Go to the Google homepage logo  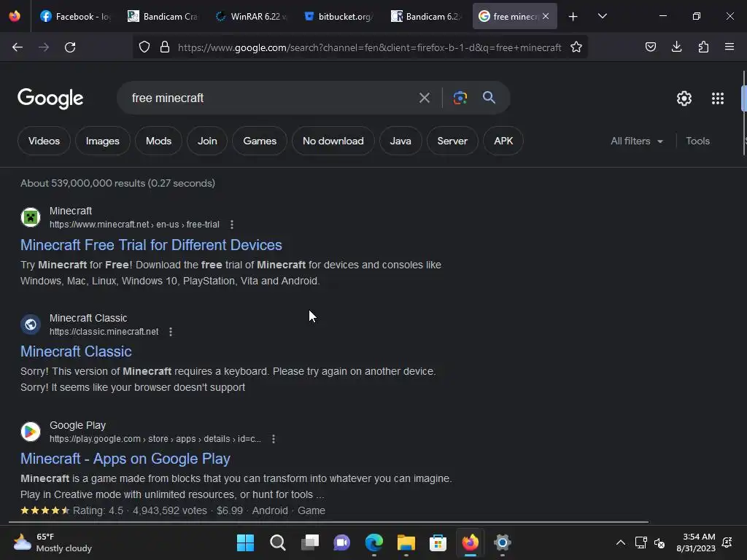(50, 98)
